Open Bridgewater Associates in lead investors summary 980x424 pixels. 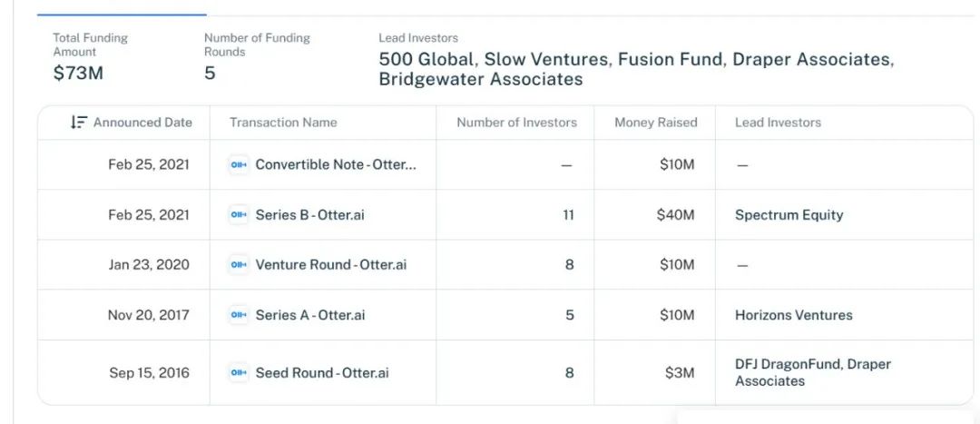click(481, 79)
